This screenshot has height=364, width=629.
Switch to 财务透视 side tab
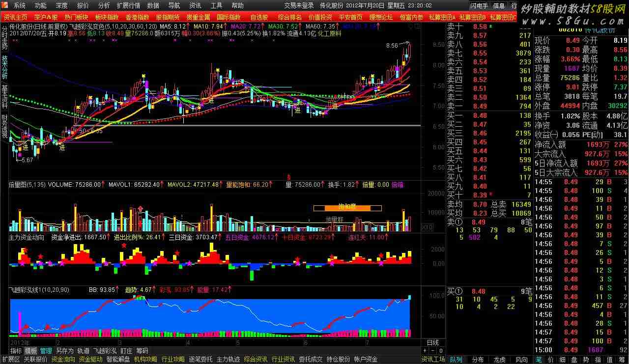(4, 127)
